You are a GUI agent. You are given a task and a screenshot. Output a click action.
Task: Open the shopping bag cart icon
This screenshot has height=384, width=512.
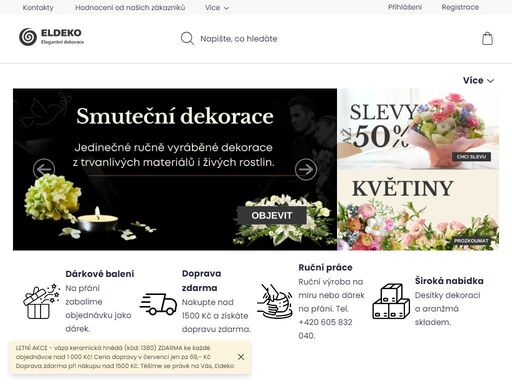pyautogui.click(x=487, y=39)
